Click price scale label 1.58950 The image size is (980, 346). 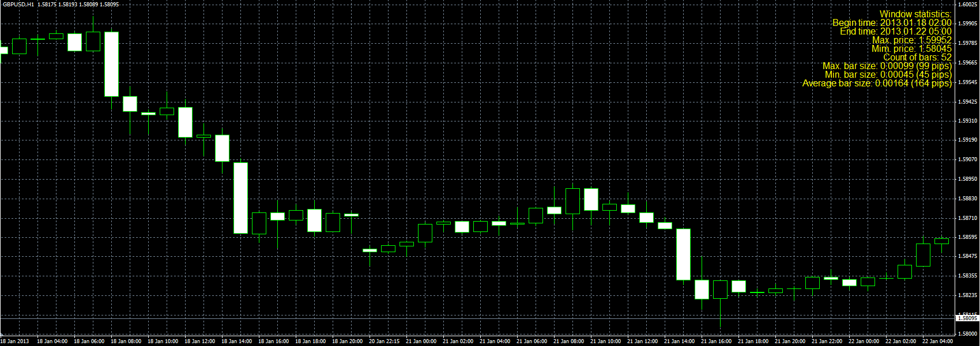pos(968,179)
